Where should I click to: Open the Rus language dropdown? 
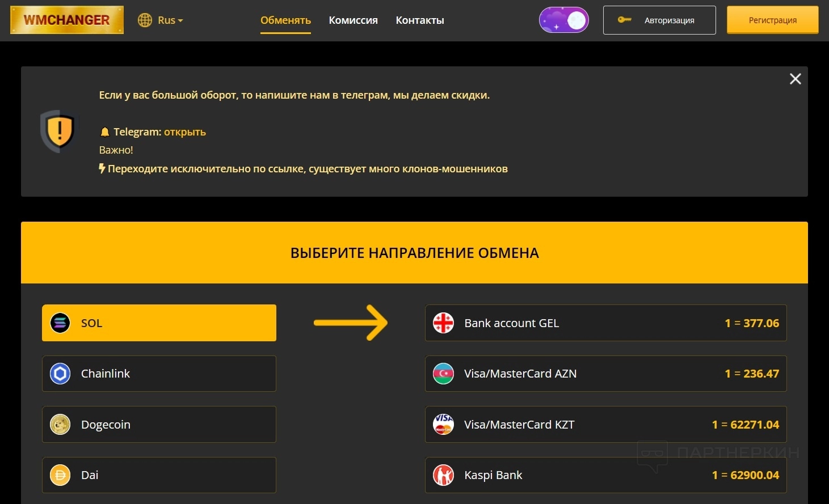click(x=170, y=20)
